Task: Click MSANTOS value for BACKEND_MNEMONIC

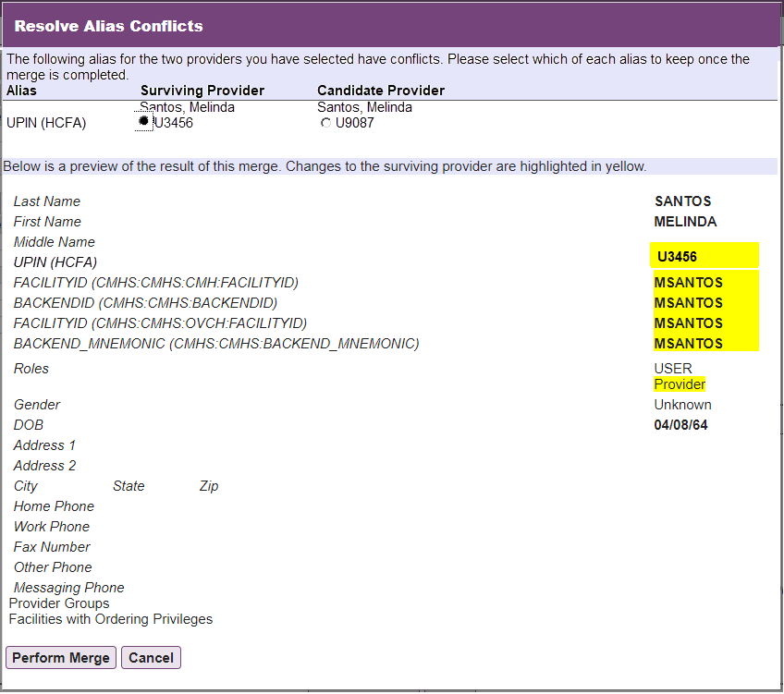Action: [689, 344]
